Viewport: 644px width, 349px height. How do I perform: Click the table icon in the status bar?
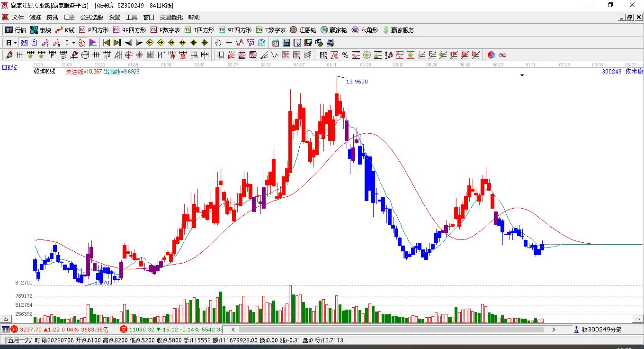(5, 330)
